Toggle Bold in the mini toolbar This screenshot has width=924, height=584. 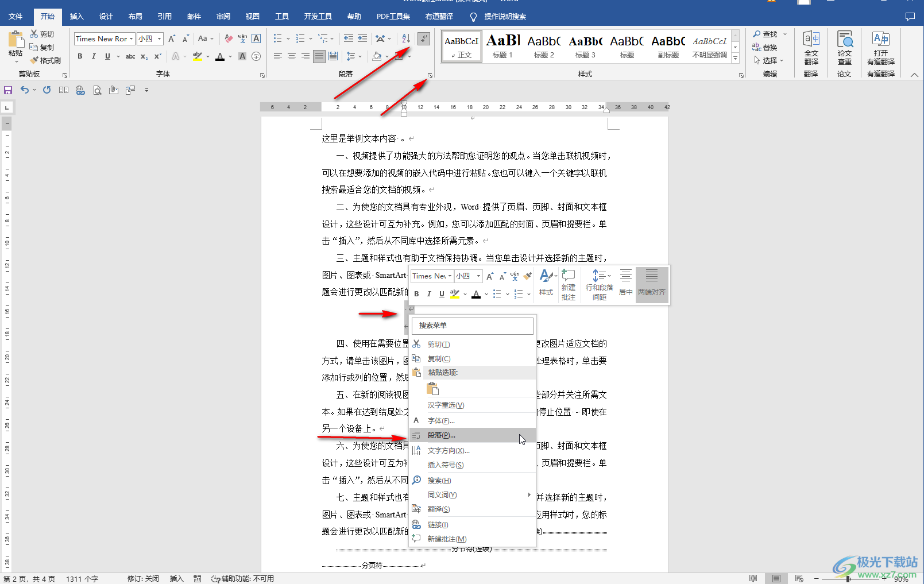click(416, 294)
